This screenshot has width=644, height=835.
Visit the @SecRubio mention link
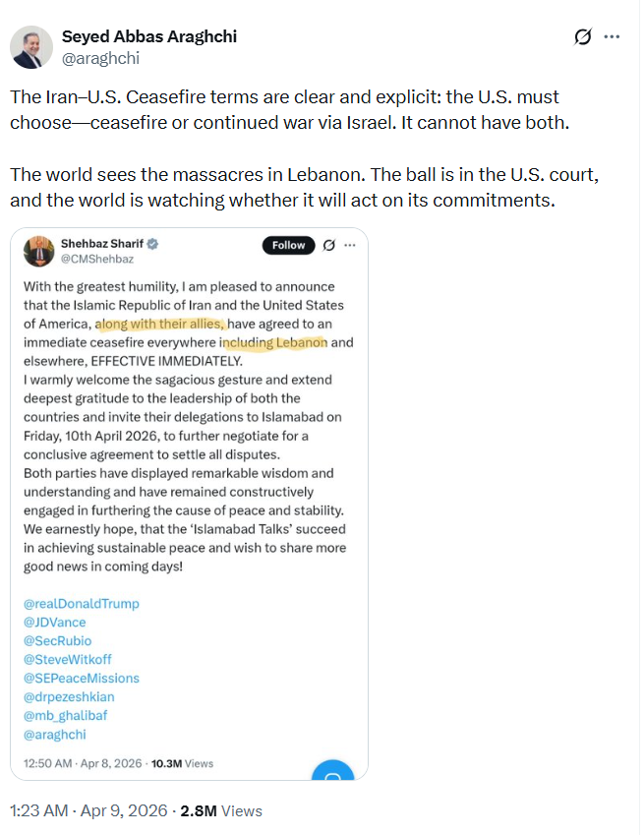(x=56, y=640)
